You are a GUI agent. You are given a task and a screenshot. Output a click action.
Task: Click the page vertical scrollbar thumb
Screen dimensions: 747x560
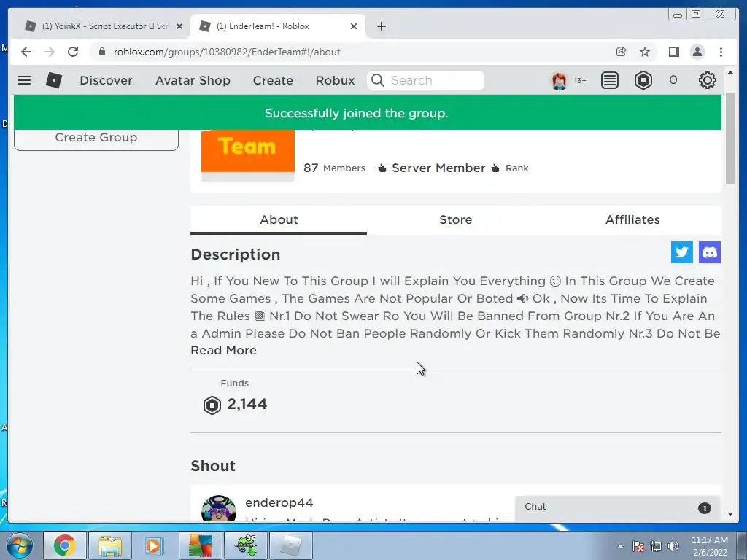click(x=730, y=138)
